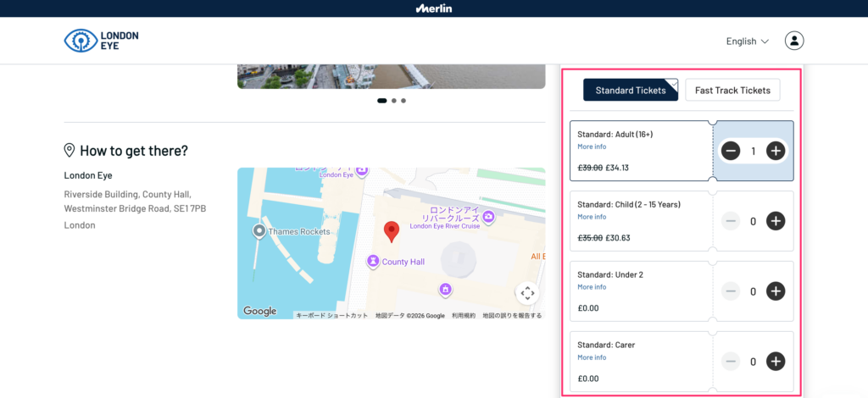Decrease Standard Under 2 ticket quantity
Image resolution: width=868 pixels, height=398 pixels.
731,291
